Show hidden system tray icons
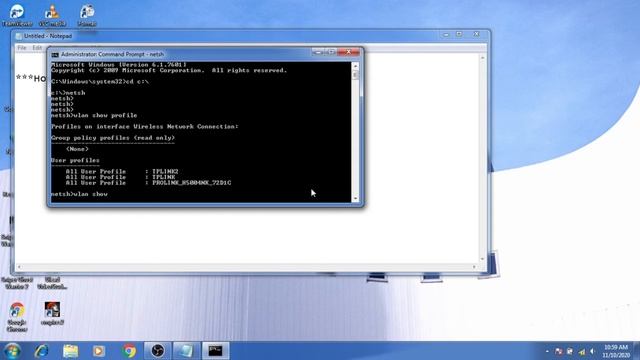640x360 pixels. (x=547, y=351)
